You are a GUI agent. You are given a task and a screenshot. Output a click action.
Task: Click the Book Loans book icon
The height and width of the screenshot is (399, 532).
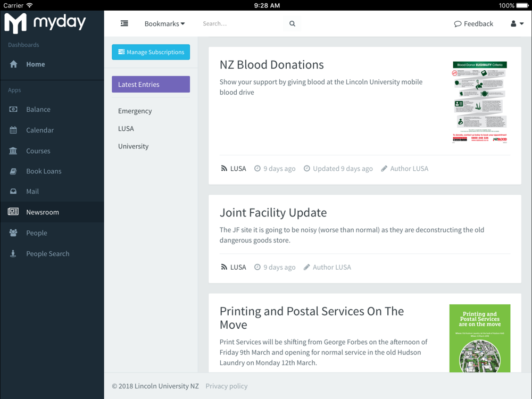click(13, 171)
